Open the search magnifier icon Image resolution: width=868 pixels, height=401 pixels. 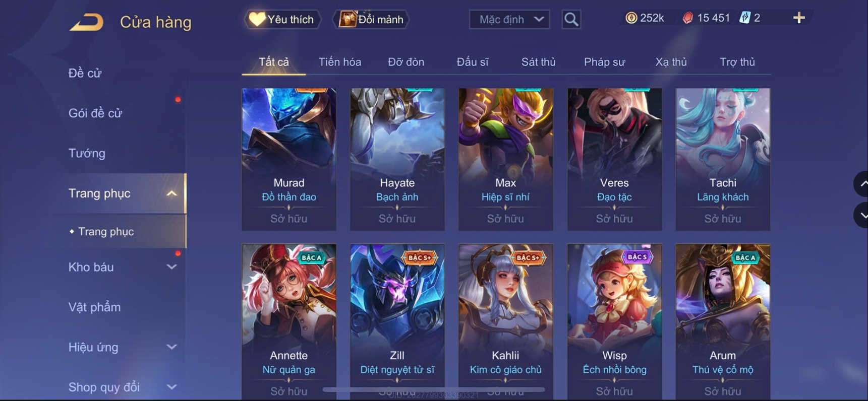571,20
